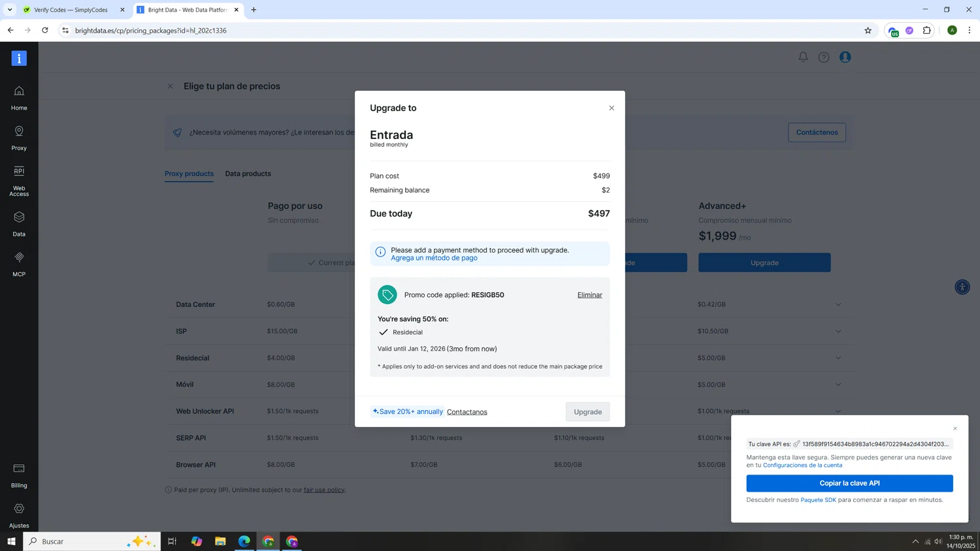Click the payment info circle icon

(x=380, y=251)
